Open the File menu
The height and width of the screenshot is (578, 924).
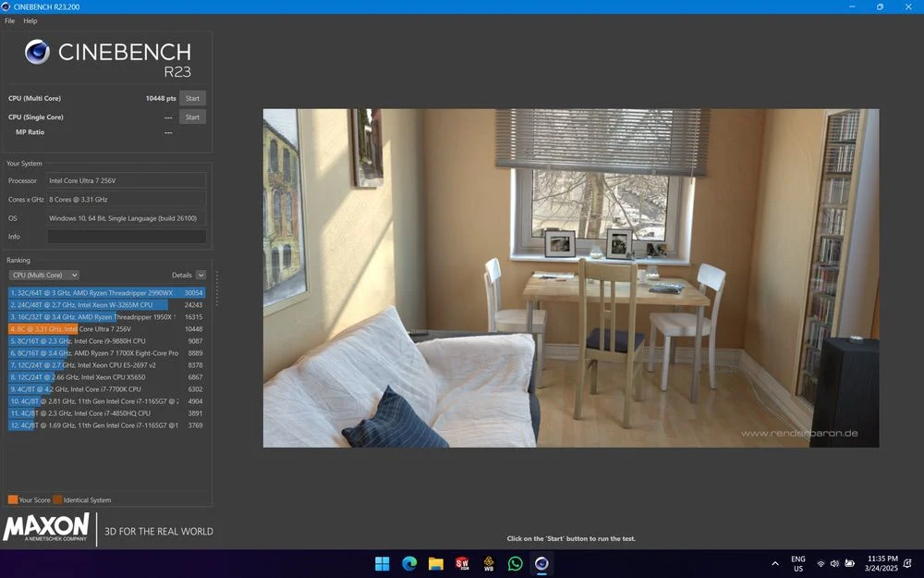tap(10, 20)
